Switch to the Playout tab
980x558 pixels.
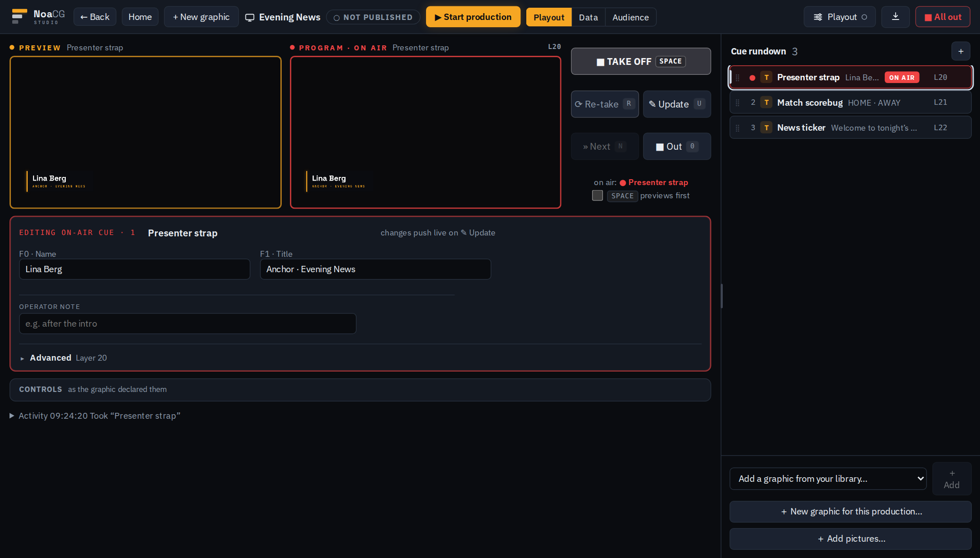point(549,17)
